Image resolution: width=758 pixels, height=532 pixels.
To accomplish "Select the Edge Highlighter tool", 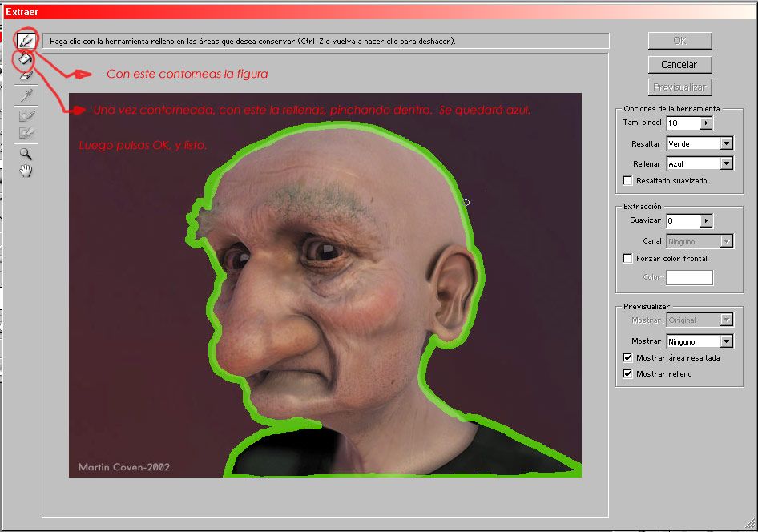I will click(x=26, y=41).
